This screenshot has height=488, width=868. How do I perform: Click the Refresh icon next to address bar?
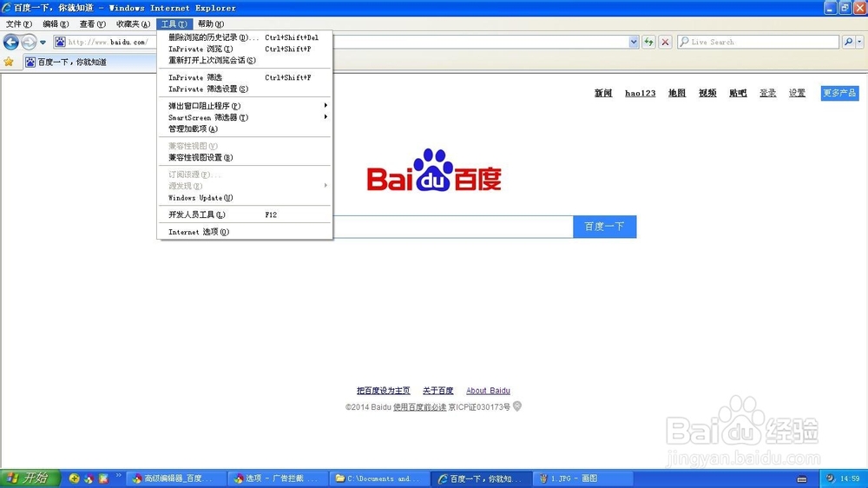click(x=648, y=42)
